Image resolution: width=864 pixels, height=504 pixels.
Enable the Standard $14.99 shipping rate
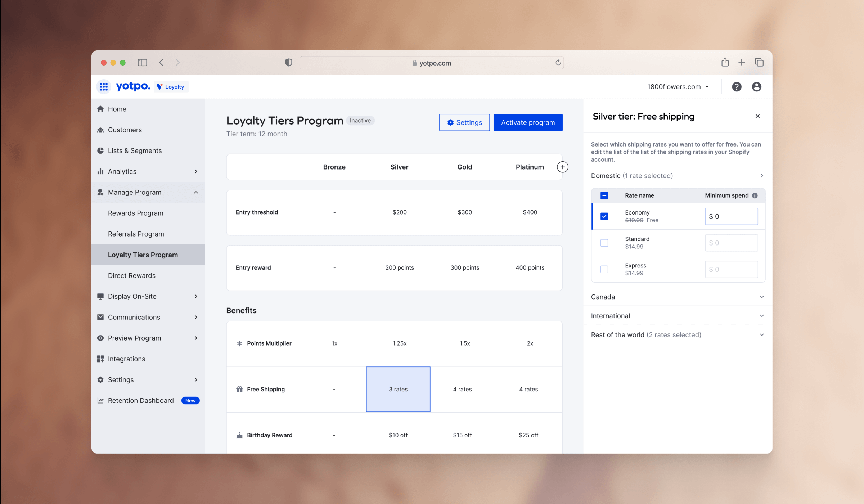tap(604, 243)
